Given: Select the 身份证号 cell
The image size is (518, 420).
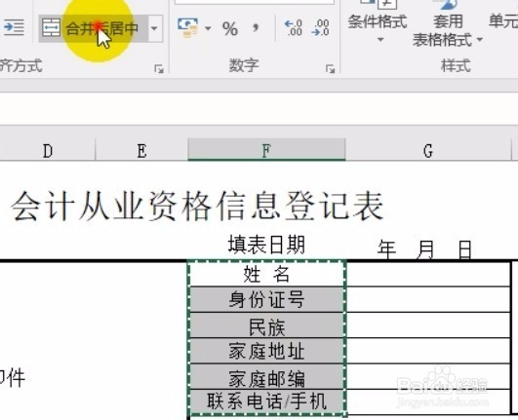Looking at the screenshot, I should point(266,299).
